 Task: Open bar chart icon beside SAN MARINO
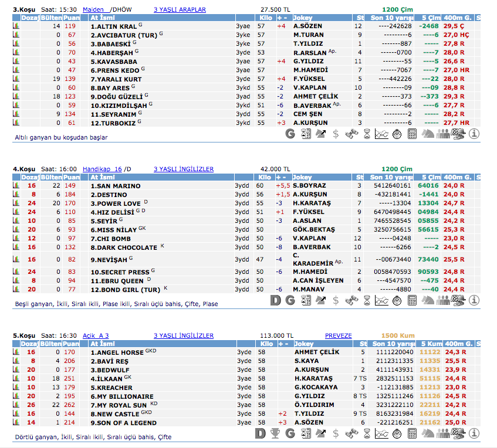click(16, 185)
